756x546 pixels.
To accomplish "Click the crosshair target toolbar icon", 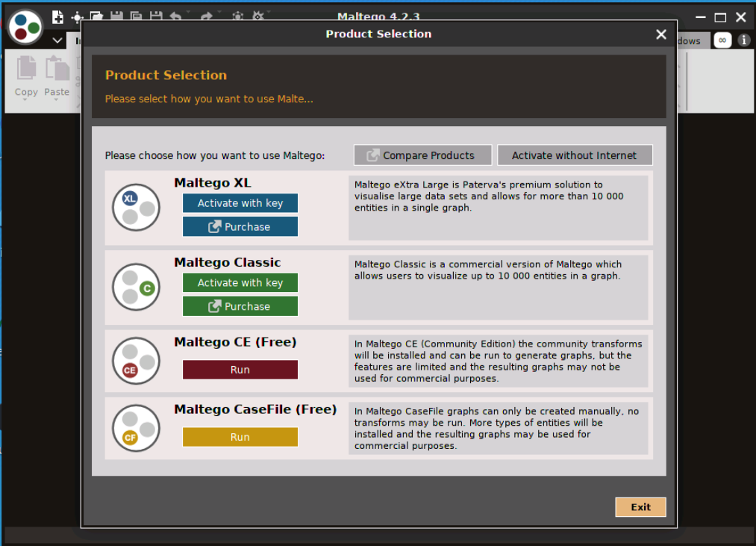I will 77,18.
